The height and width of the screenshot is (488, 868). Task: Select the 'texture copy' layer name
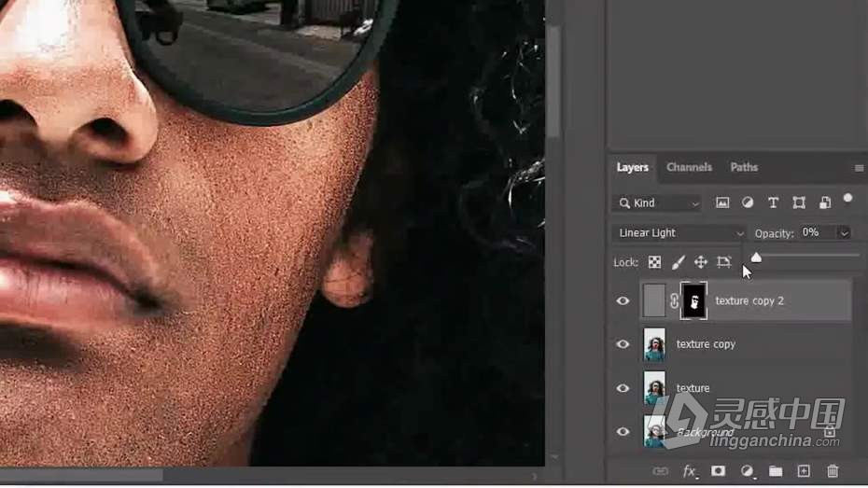click(x=706, y=344)
